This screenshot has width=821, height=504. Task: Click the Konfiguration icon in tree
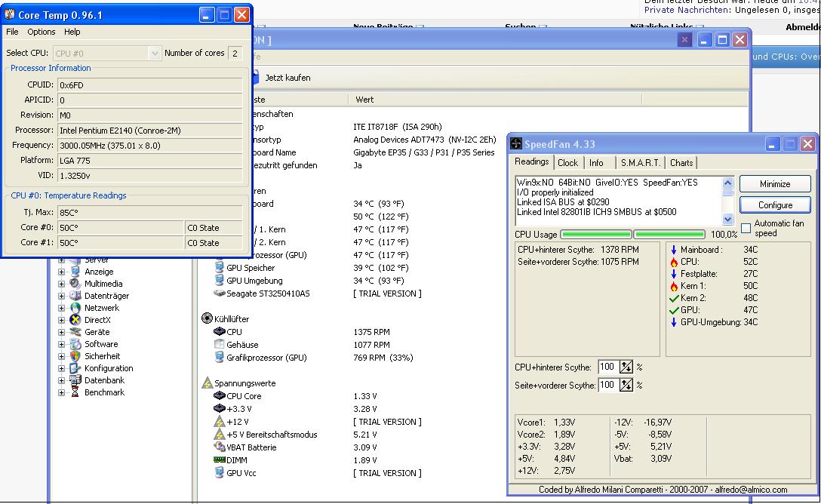75,368
